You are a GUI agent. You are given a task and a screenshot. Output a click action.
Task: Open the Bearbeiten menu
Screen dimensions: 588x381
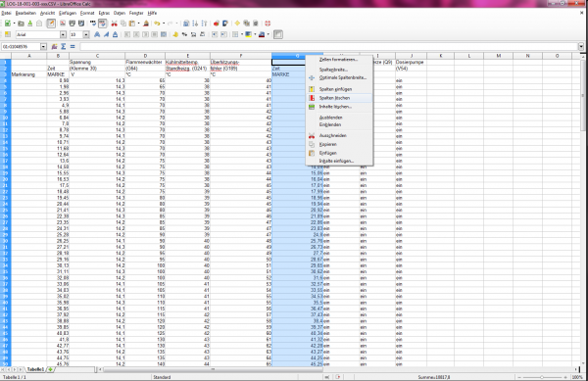[x=25, y=13]
